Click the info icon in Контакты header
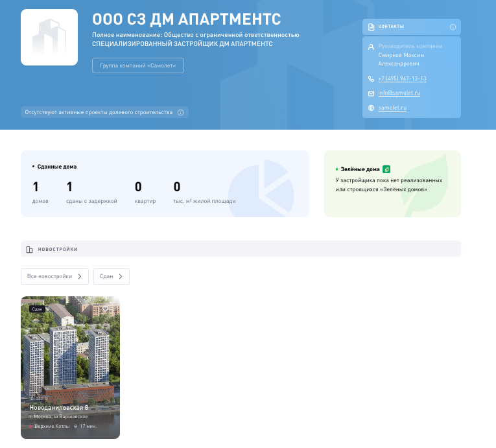496x448 pixels. tap(453, 27)
